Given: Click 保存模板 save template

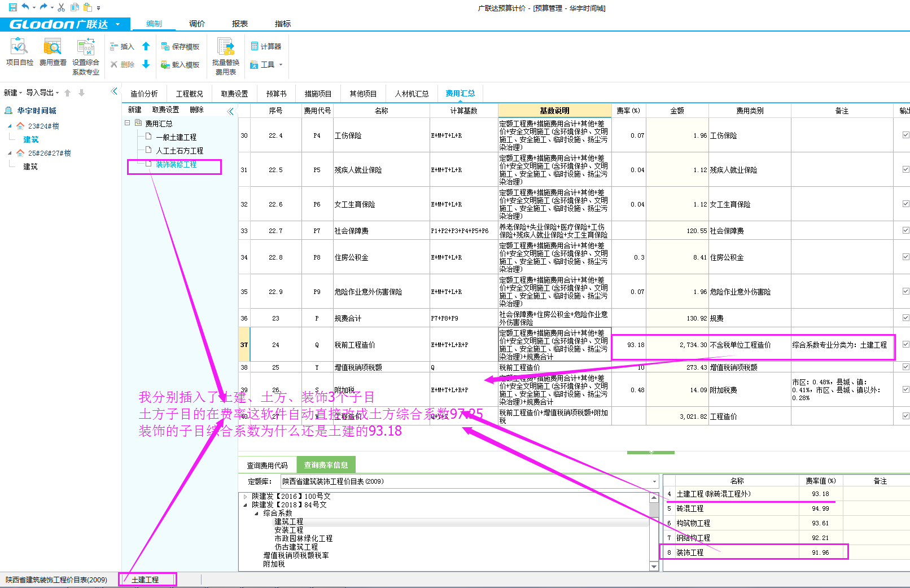Looking at the screenshot, I should click(x=180, y=46).
